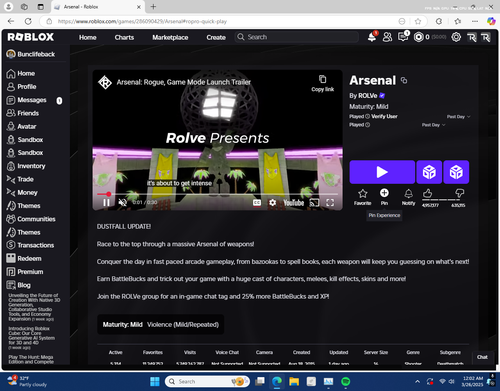Screen dimensions: 500x391
Task: Open Money in the sidebar
Action: (x=22, y=193)
